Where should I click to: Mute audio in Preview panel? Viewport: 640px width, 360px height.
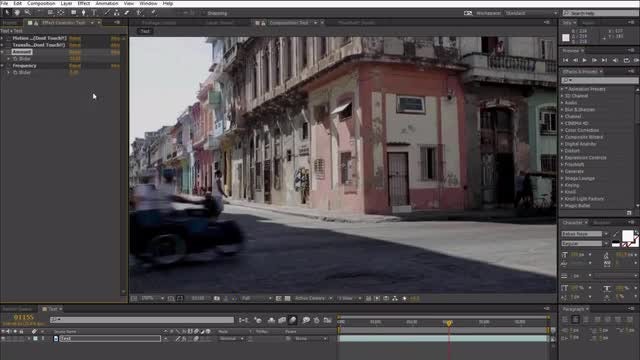(x=616, y=60)
